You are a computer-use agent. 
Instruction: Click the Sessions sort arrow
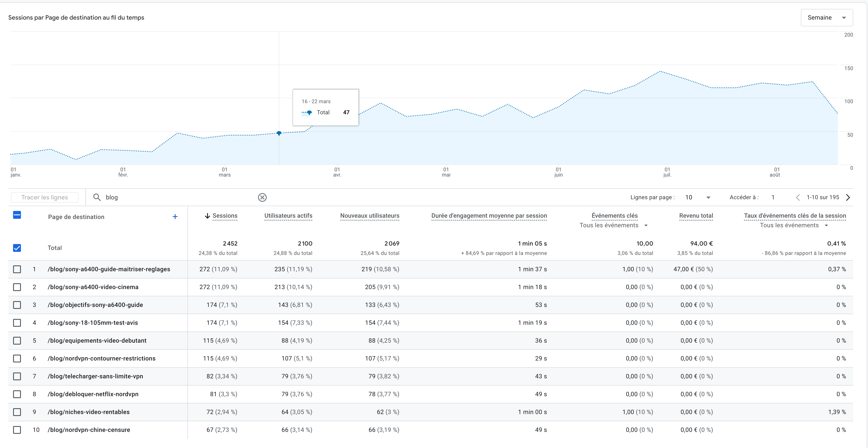point(208,216)
